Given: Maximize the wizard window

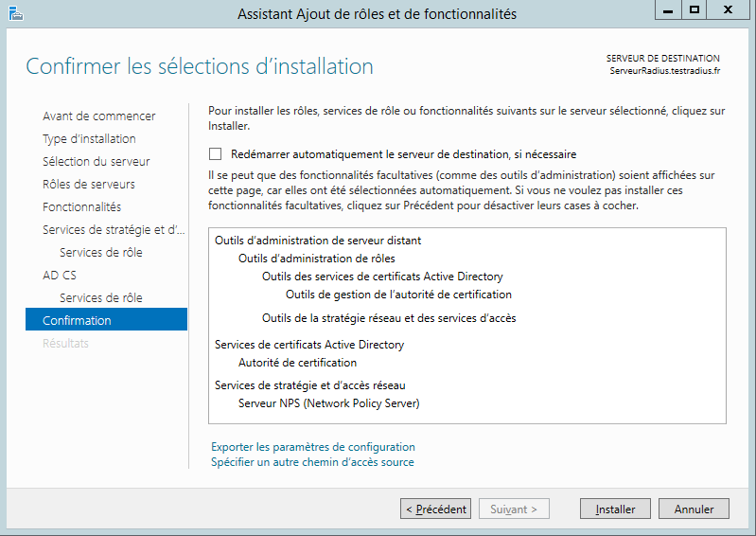Looking at the screenshot, I should (x=694, y=10).
